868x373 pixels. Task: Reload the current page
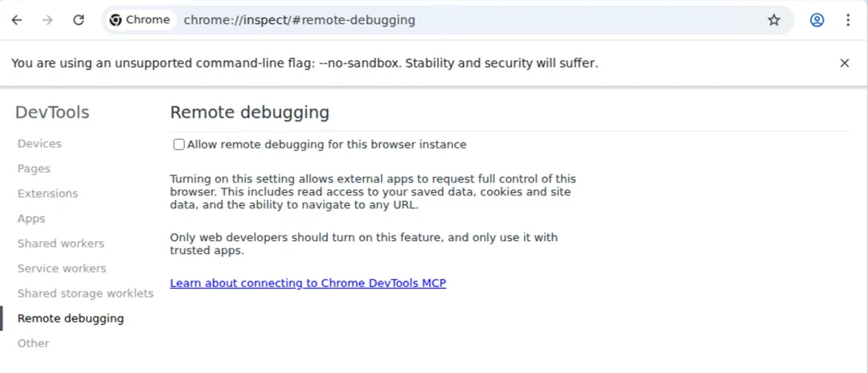tap(79, 20)
